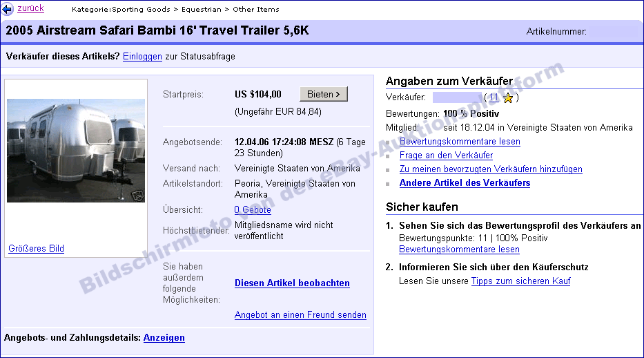The height and width of the screenshot is (358, 644).
Task: Open the zurück link
Action: pos(30,8)
